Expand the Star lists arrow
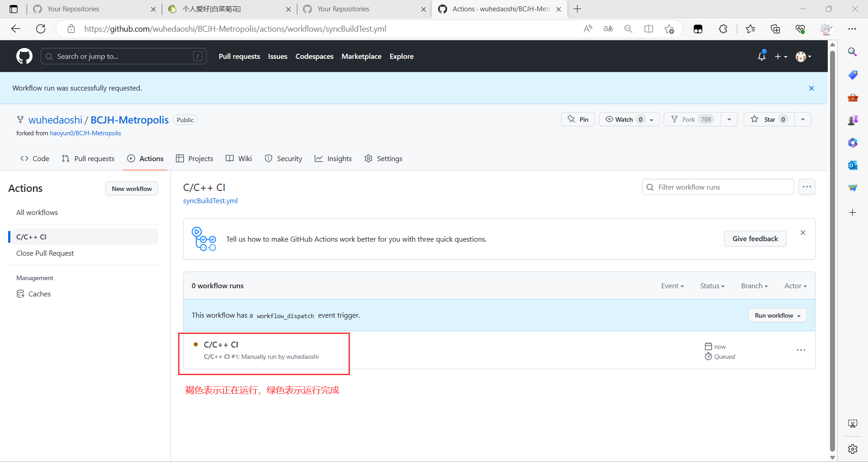Viewport: 868px width, 462px height. click(803, 119)
